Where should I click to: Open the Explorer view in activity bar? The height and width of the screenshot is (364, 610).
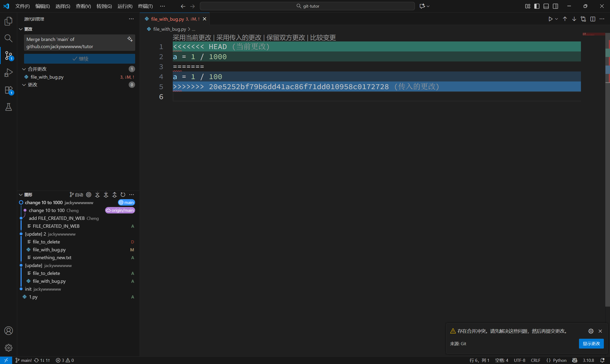8,21
